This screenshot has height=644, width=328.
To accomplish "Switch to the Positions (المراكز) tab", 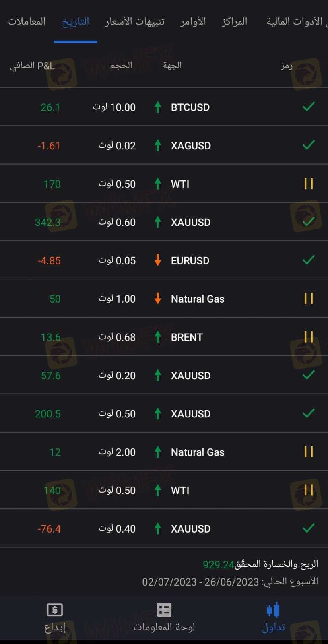I will click(234, 22).
